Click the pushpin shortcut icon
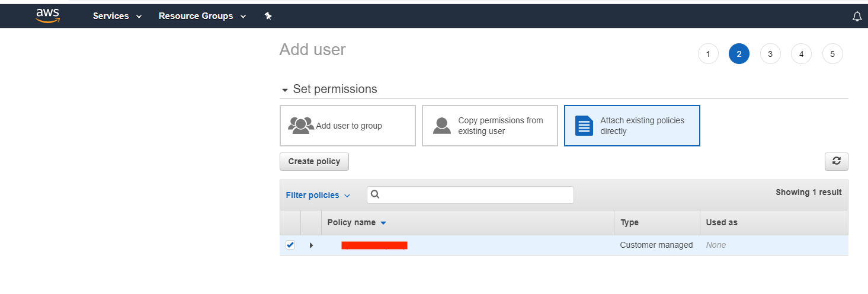 tap(268, 16)
